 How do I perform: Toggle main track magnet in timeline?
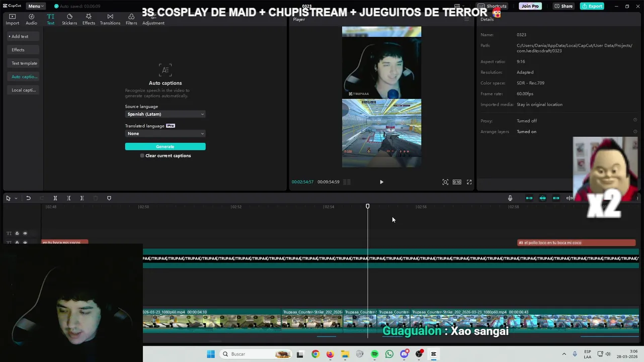[x=529, y=198]
